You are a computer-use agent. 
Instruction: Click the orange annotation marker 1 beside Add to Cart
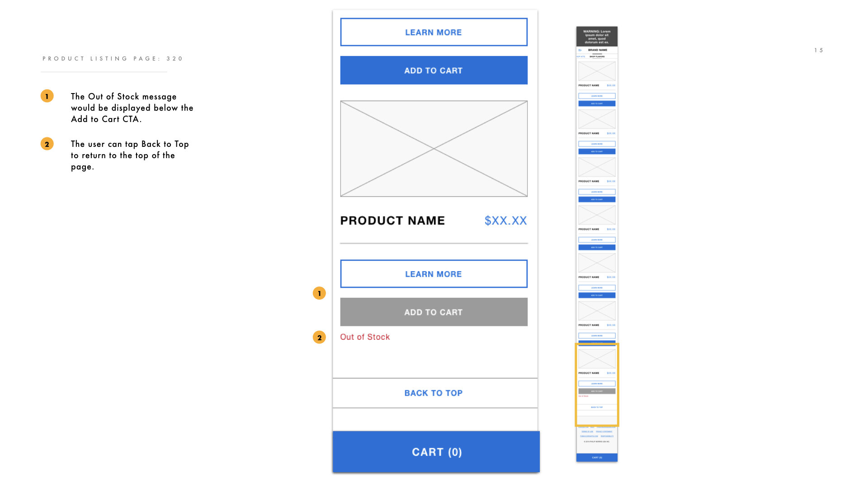click(x=319, y=293)
